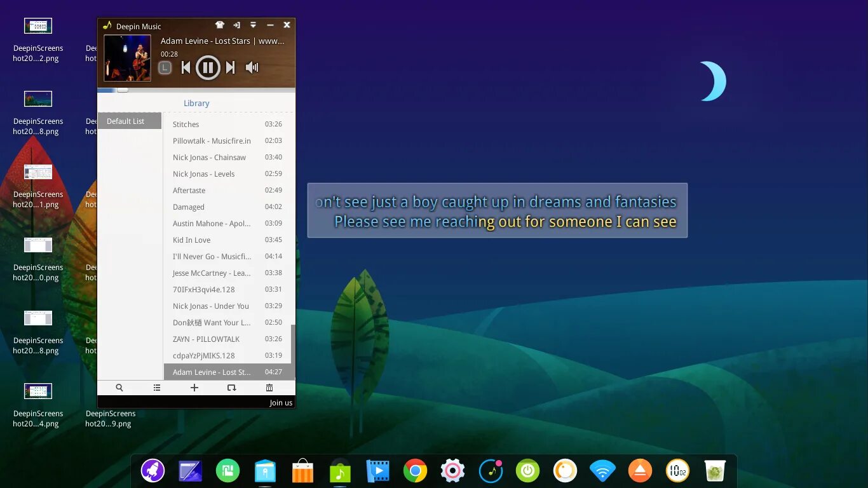Toggle the desktop lyrics L button
This screenshot has width=868, height=488.
(165, 67)
